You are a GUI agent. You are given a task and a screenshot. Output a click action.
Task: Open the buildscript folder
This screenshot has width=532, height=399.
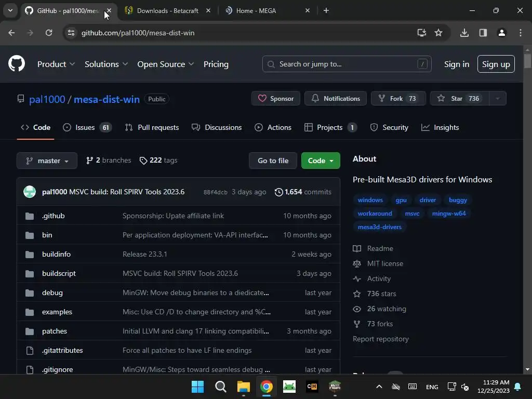click(59, 273)
